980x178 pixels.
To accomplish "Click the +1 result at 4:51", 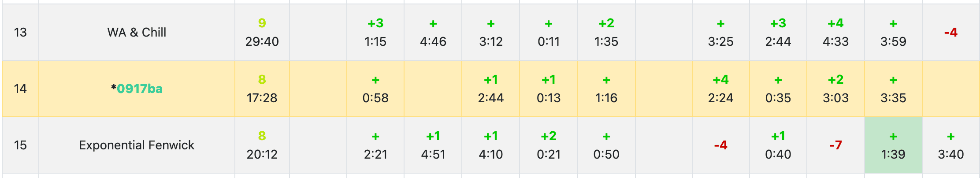I will (433, 145).
